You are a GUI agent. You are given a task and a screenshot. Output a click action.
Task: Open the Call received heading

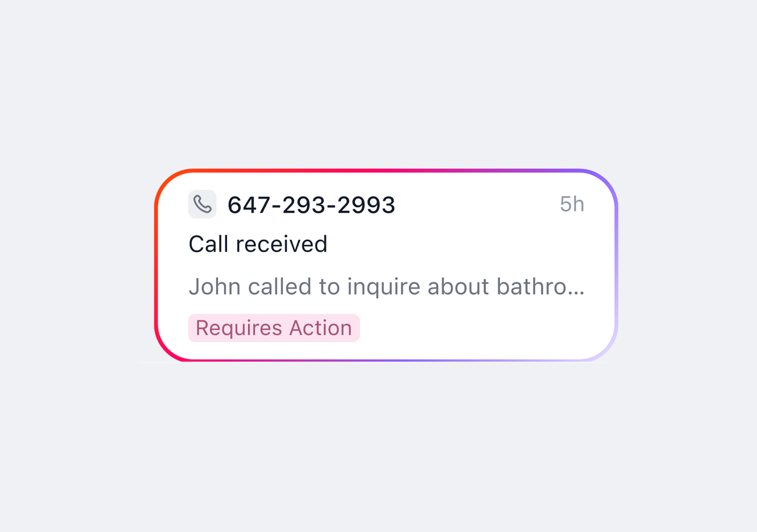tap(258, 244)
